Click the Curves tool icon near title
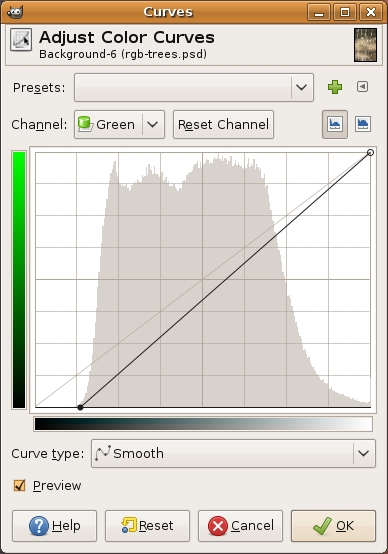Image resolution: width=388 pixels, height=554 pixels. (x=21, y=40)
